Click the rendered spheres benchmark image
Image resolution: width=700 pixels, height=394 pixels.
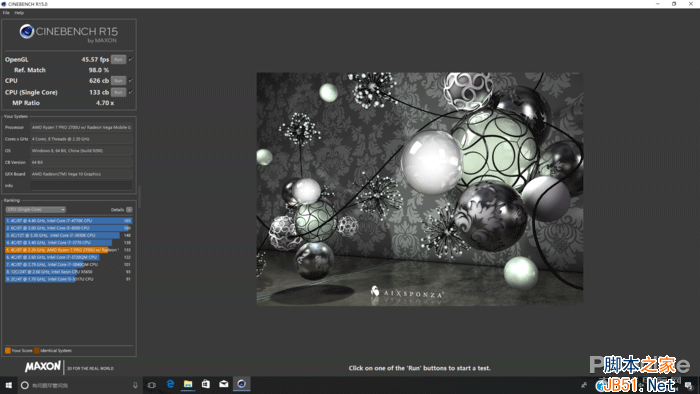click(420, 189)
